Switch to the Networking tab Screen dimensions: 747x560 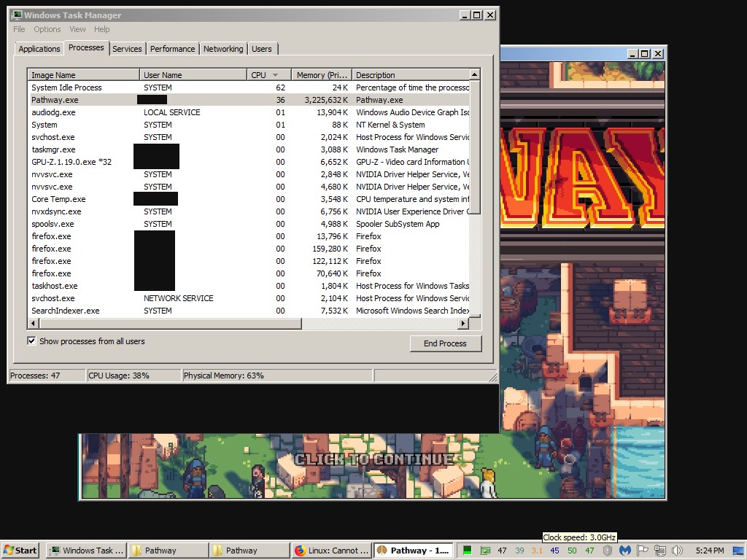tap(223, 49)
